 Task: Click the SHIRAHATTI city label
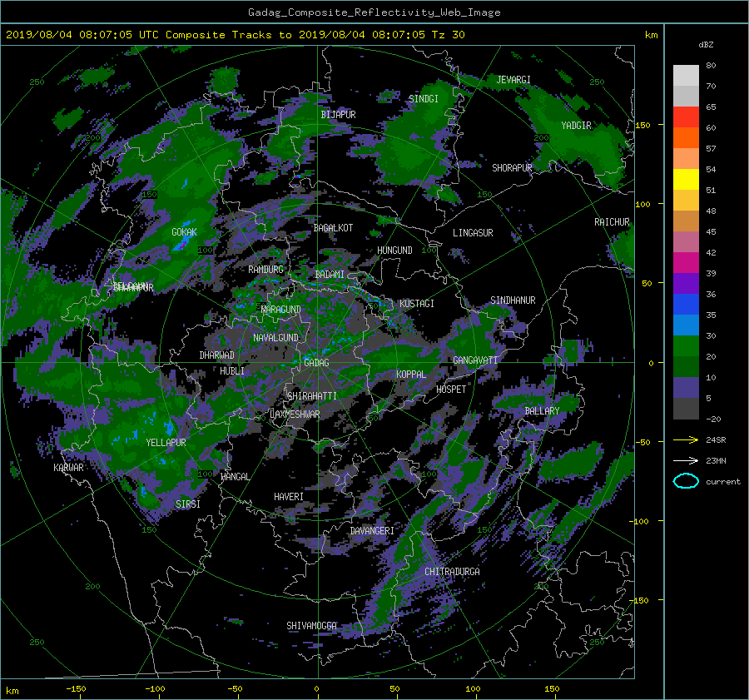tap(312, 396)
